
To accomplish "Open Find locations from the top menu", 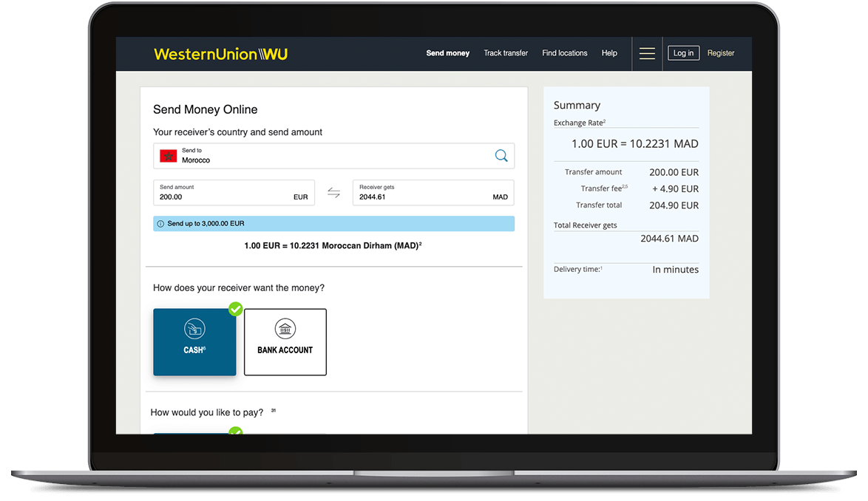I will 564,53.
